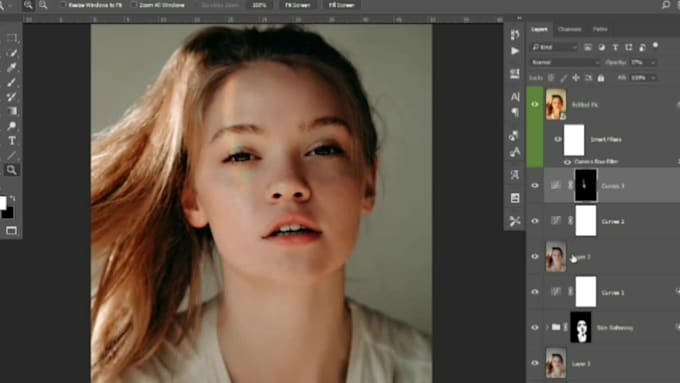This screenshot has height=383, width=680.
Task: Select the Skin Softening group mask thumbnail
Action: point(581,327)
